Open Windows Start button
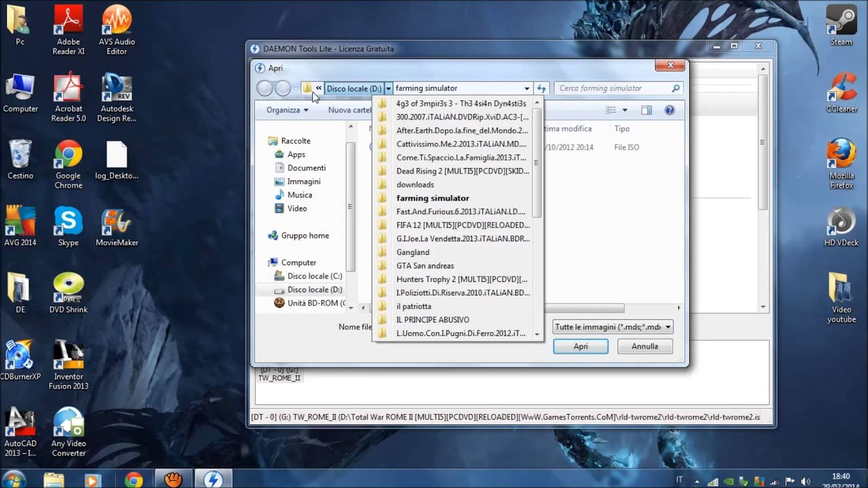Screen dimensions: 868x488 (x=14, y=480)
